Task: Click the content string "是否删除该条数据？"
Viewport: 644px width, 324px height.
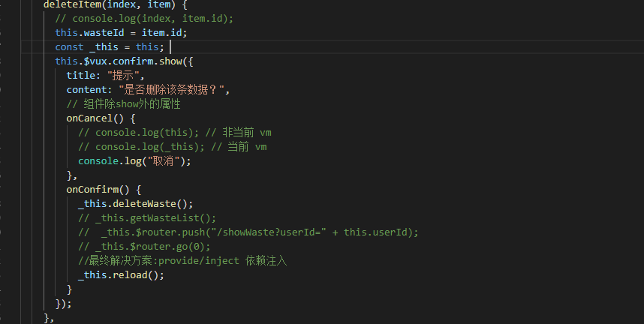Action: pyautogui.click(x=171, y=90)
